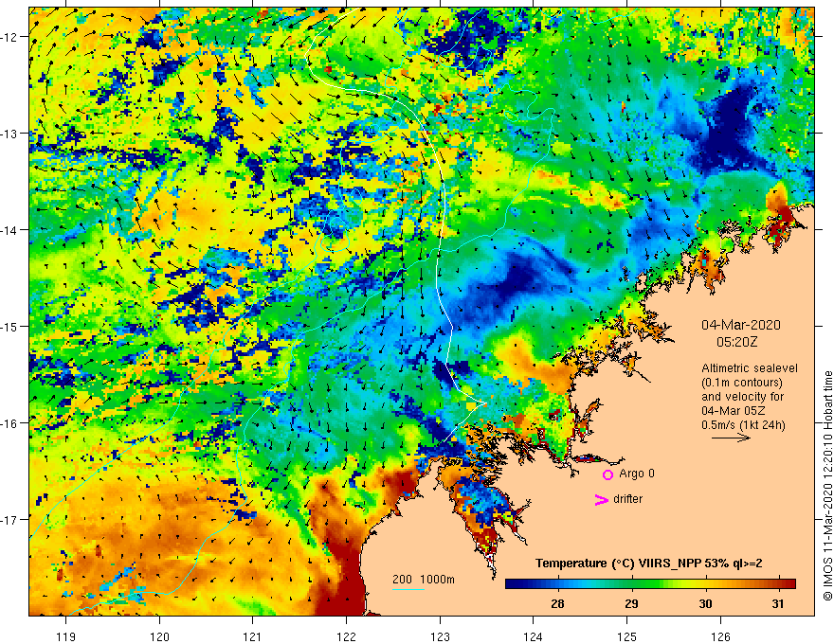Click the '29' colorbar tick label
Viewport: 834px width, 644px height.
631,603
